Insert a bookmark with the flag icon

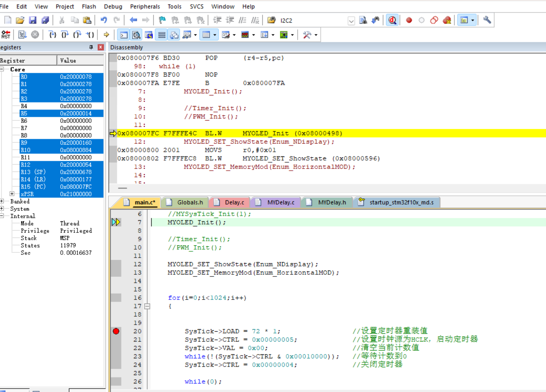162,20
